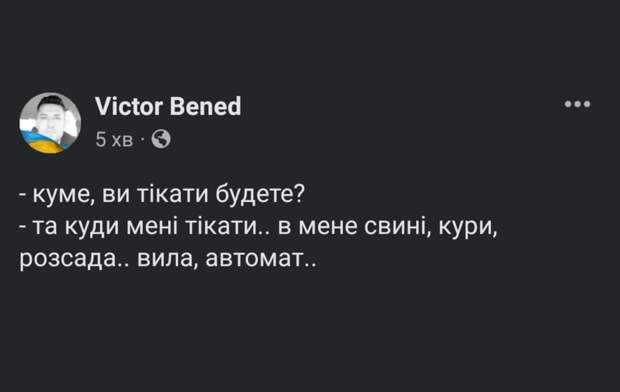Click the word 'розсада' in the post
620x392 pixels.
(67, 261)
